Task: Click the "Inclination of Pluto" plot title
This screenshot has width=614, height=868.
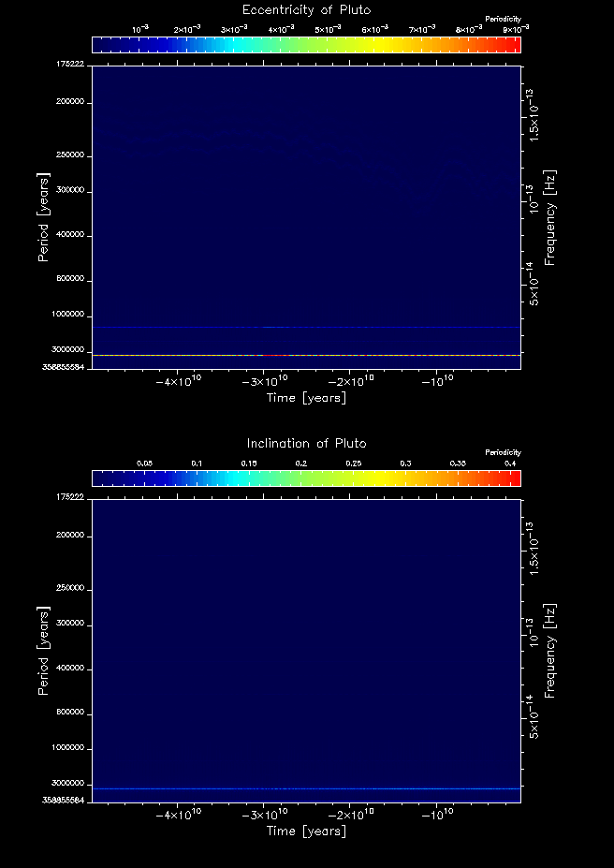Action: coord(306,444)
